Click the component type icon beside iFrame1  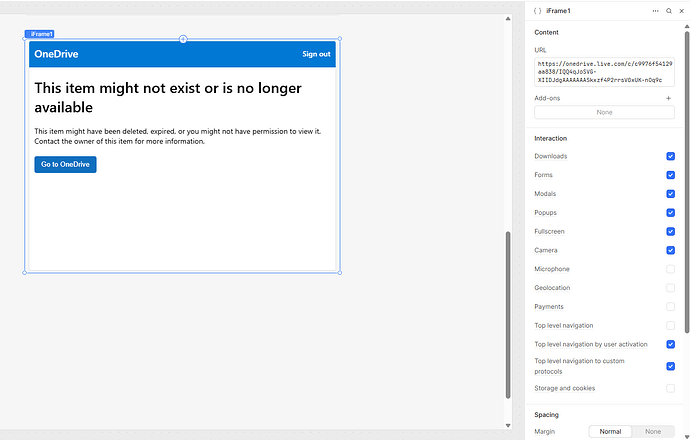tap(537, 10)
